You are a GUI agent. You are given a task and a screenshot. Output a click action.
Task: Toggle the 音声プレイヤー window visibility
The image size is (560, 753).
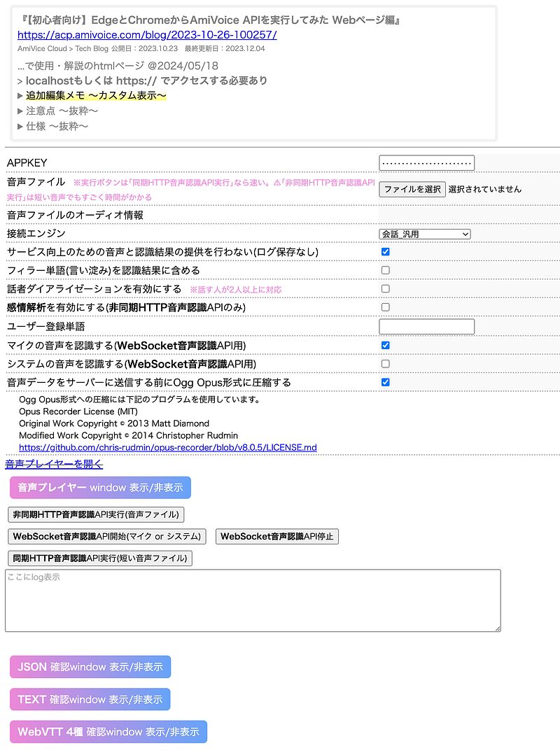point(99,487)
